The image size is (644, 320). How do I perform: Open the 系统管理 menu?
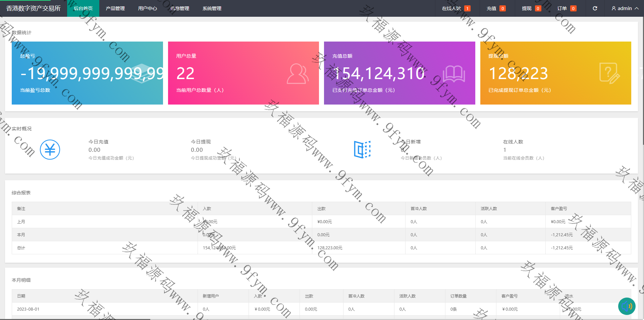tap(212, 8)
